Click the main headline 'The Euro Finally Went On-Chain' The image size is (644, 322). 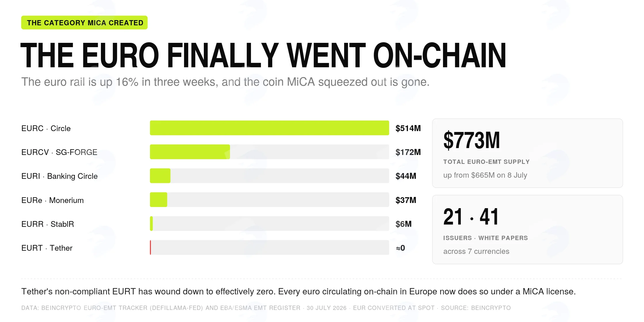pyautogui.click(x=263, y=55)
